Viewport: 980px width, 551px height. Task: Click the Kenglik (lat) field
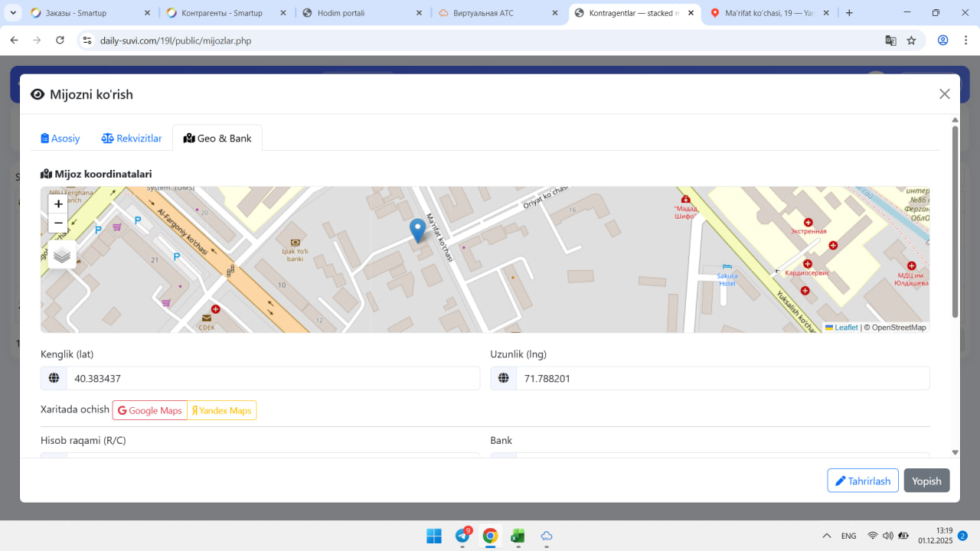[x=272, y=379]
